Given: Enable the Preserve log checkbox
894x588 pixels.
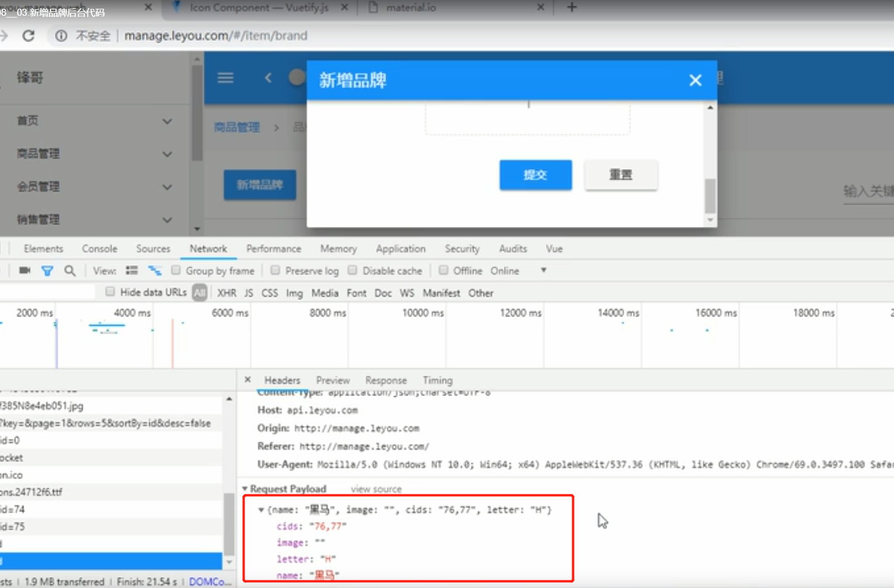Looking at the screenshot, I should (275, 270).
